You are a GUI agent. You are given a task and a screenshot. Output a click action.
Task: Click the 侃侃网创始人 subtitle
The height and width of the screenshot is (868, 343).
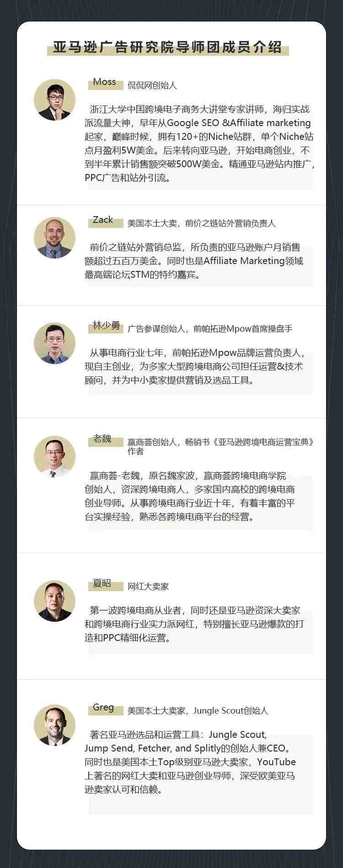click(152, 85)
